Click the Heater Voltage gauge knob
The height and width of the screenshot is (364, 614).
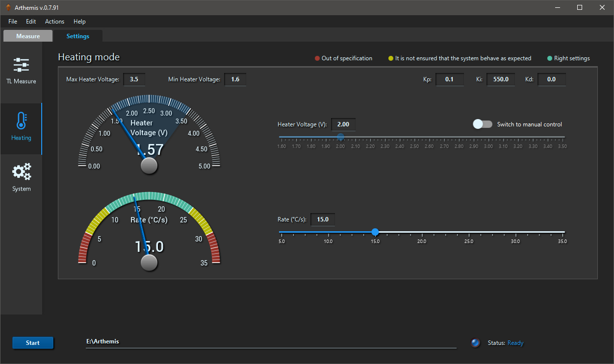(149, 166)
